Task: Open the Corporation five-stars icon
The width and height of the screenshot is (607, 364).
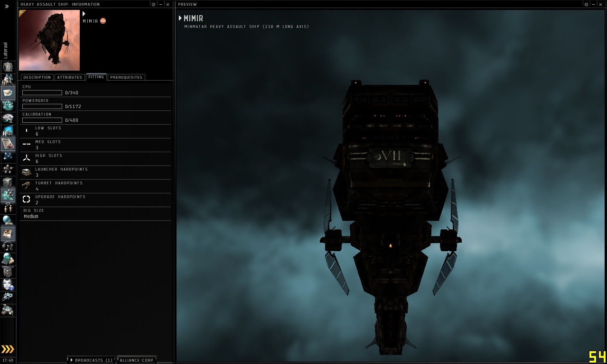Action: (x=8, y=169)
